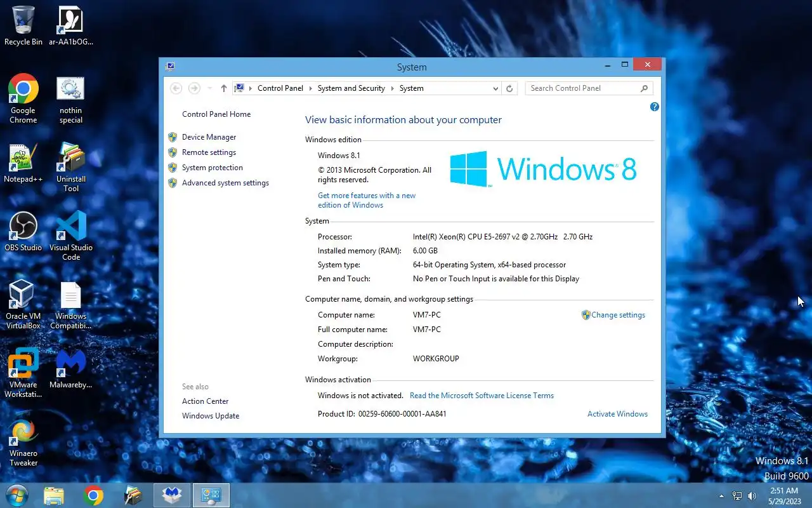The image size is (812, 508).
Task: Click the 'WORKGROUP' value text
Action: click(x=436, y=359)
